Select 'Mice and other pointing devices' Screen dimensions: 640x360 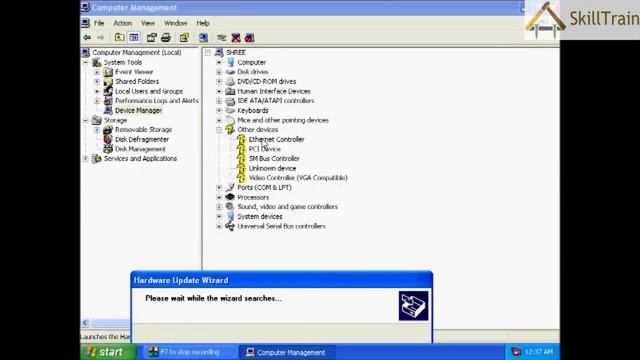[x=283, y=120]
